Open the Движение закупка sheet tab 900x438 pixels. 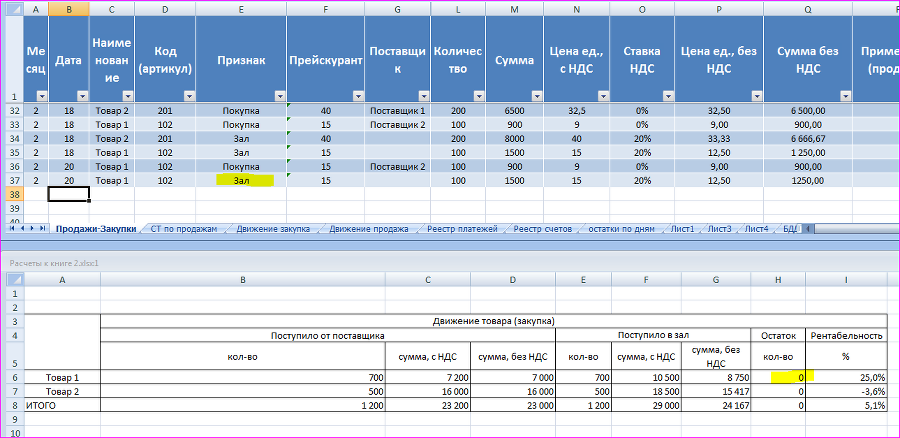tap(273, 228)
